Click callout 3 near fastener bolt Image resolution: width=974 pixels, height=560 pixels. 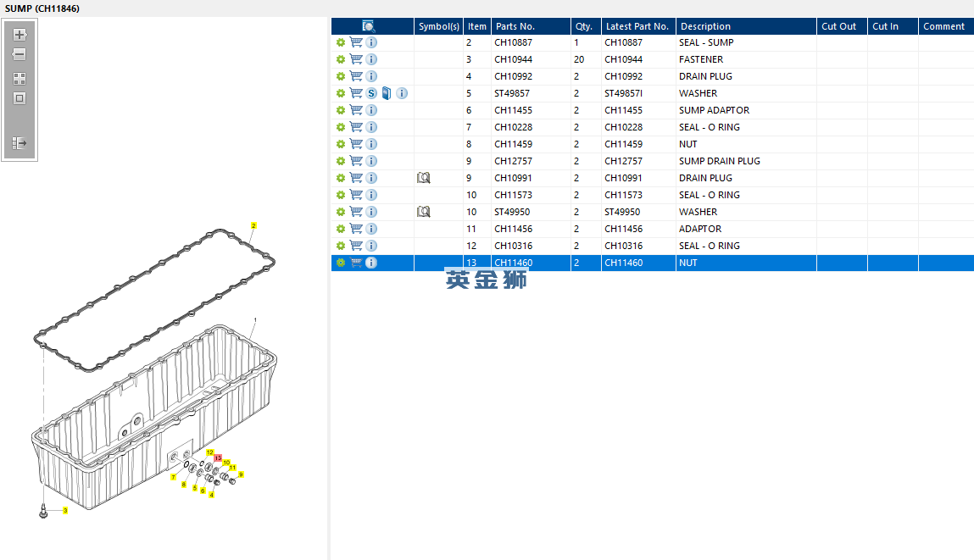tap(65, 510)
